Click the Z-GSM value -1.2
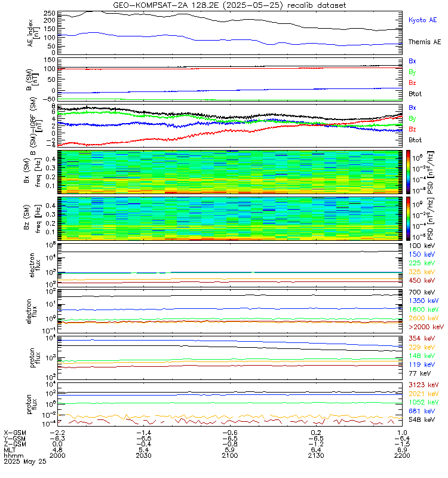This screenshot has height=478, width=448. (x=316, y=444)
